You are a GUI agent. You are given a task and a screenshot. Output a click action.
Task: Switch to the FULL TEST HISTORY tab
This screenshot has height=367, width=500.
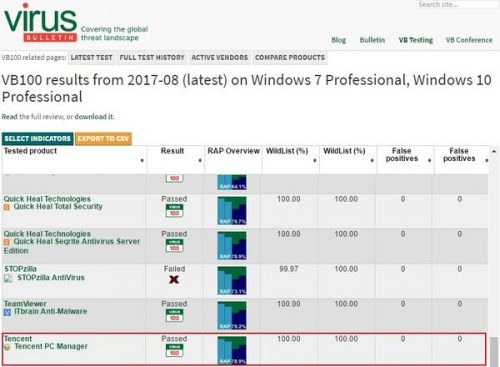pyautogui.click(x=152, y=57)
